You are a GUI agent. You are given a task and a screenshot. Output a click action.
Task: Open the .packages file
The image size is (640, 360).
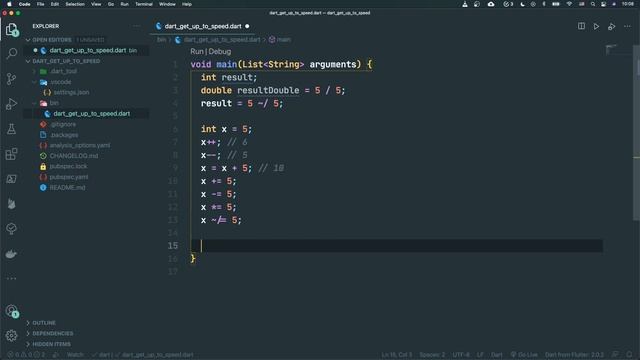(64, 135)
